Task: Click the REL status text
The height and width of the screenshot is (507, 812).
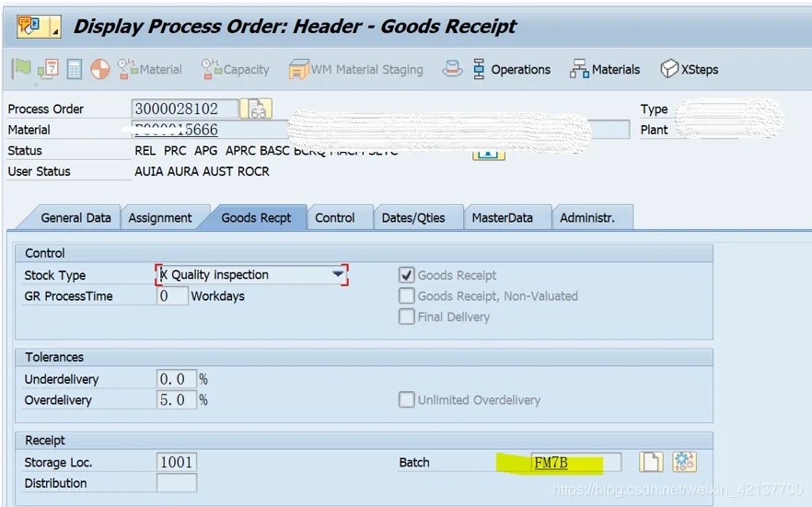Action: pyautogui.click(x=145, y=151)
